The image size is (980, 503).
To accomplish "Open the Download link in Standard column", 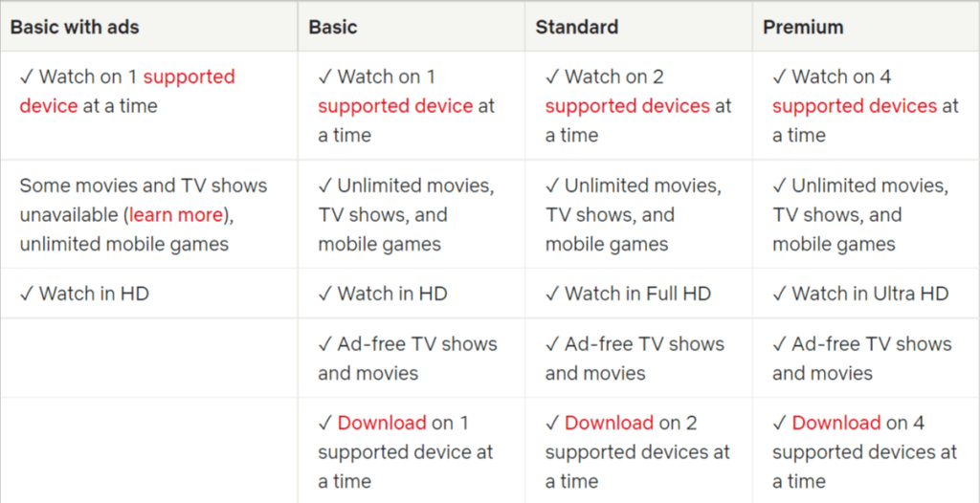I will 609,423.
